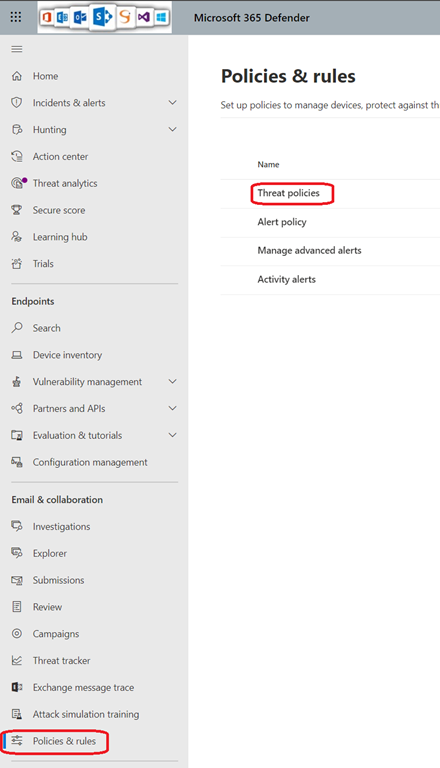440x768 pixels.
Task: Open Manage advanced alerts link
Action: click(x=310, y=250)
